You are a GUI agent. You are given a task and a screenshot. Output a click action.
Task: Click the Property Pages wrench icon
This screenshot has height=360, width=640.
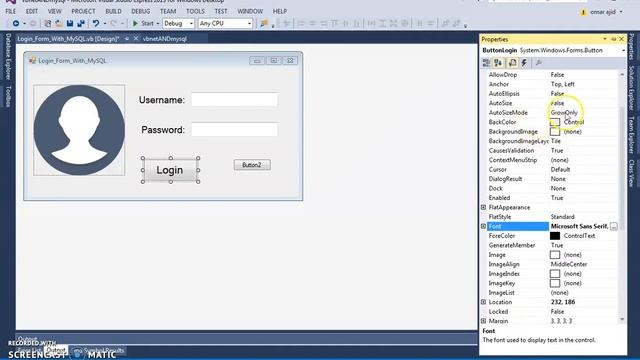click(x=539, y=63)
